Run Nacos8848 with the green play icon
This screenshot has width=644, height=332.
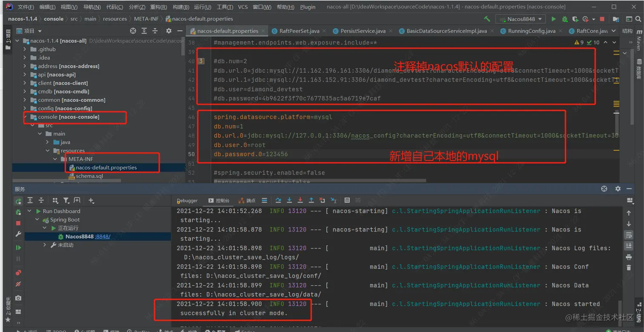click(554, 19)
